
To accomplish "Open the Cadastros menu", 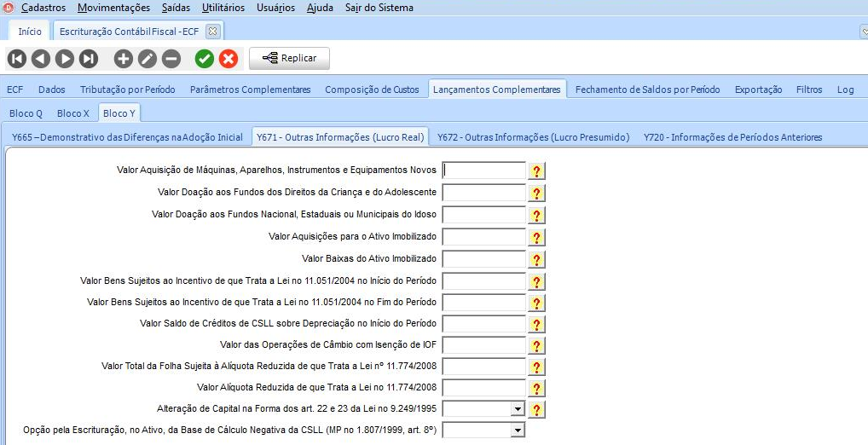I will 43,8.
